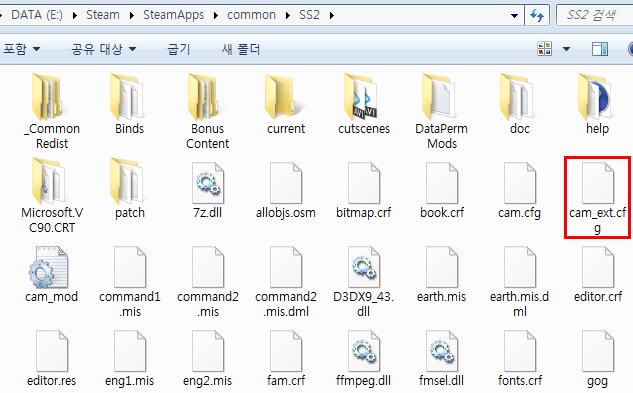
Task: Refresh the folder with address bar button
Action: pyautogui.click(x=537, y=15)
